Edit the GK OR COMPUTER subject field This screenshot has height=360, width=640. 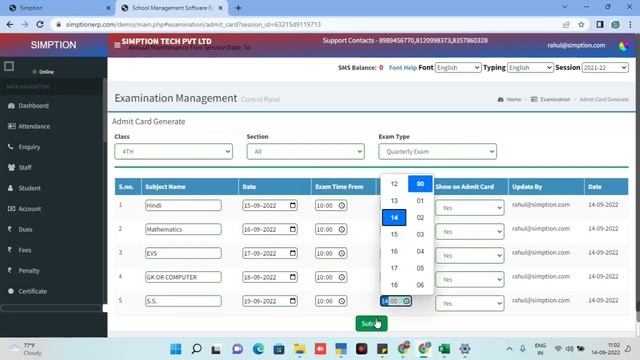click(x=183, y=277)
